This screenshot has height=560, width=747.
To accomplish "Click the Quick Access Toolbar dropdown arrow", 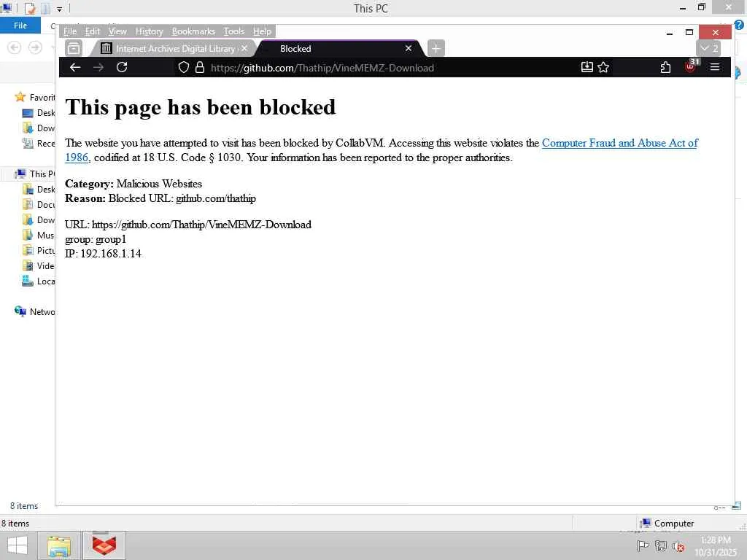I will 59,9.
